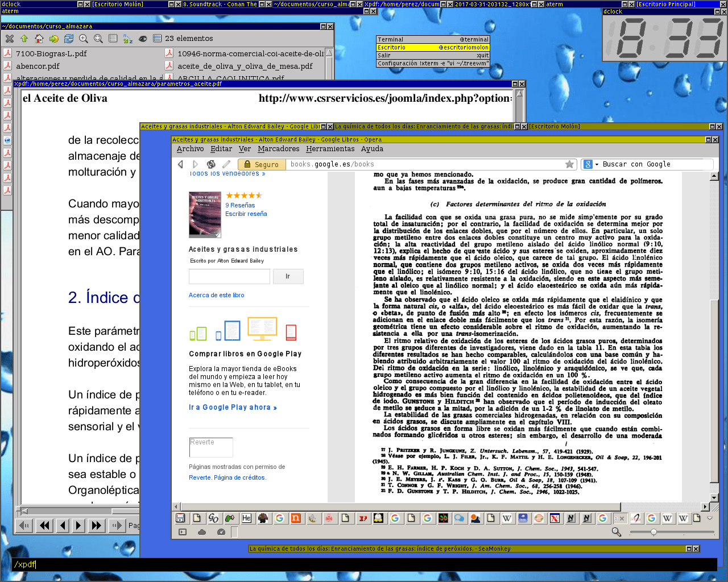Select the Configuración entry in popup menu
728x582 pixels.
click(433, 64)
